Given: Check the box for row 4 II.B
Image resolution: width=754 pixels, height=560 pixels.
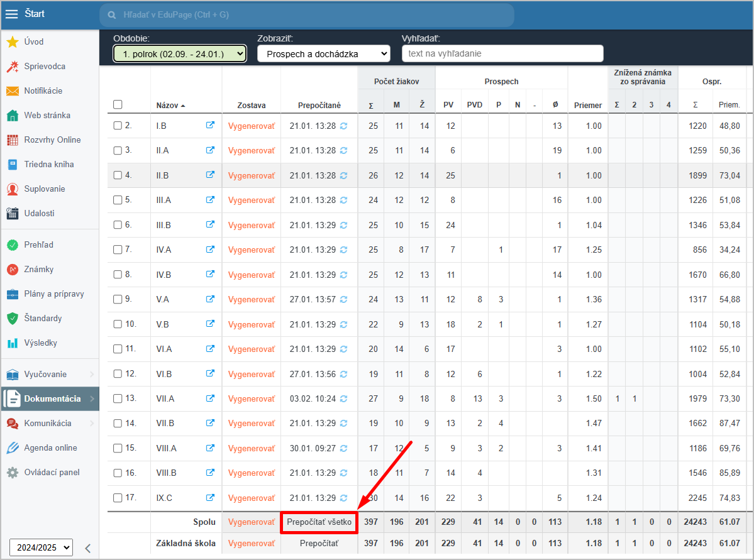Looking at the screenshot, I should coord(118,176).
